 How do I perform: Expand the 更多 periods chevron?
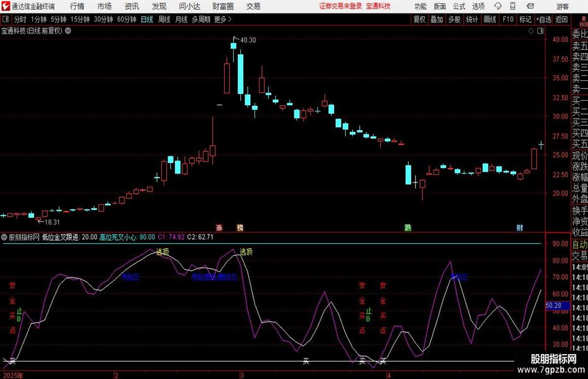coord(230,19)
